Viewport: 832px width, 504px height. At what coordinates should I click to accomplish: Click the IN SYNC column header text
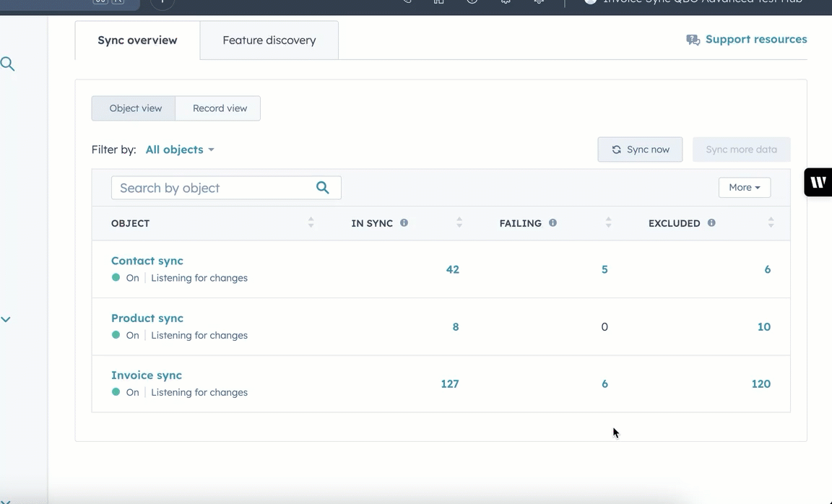372,223
